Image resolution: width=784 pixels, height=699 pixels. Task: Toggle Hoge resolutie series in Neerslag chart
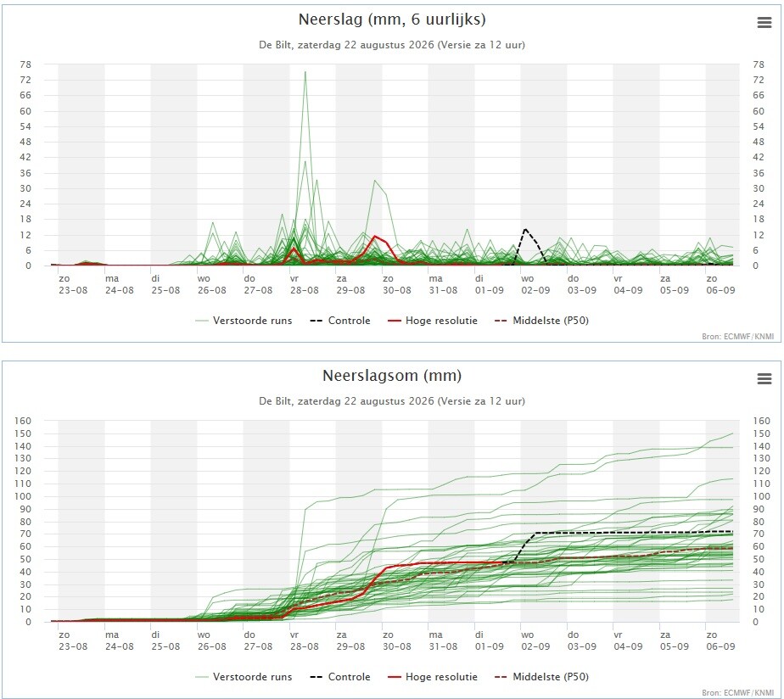[x=433, y=321]
